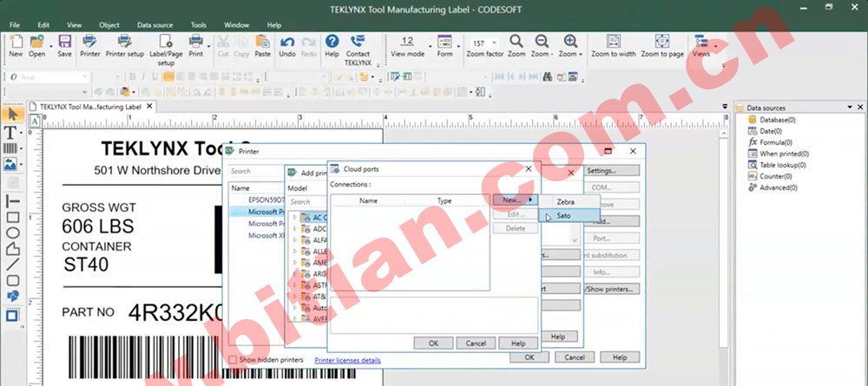Select Table lookup(0) data source
Image resolution: width=868 pixels, height=386 pixels.
coord(782,165)
